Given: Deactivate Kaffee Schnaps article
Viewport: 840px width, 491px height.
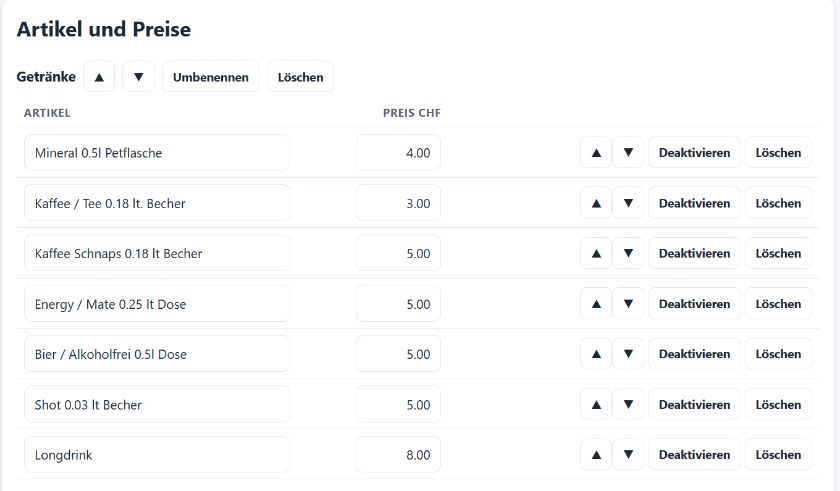Looking at the screenshot, I should tap(694, 253).
